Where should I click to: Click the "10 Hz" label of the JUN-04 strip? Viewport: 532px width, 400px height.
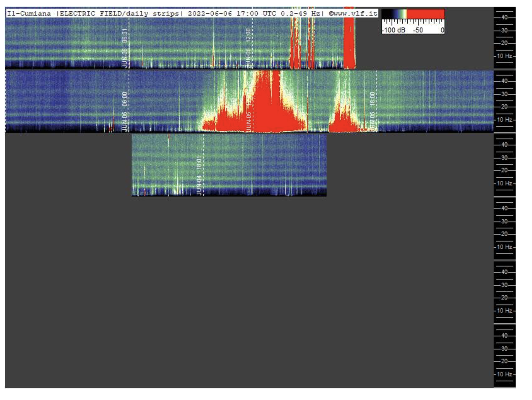(x=505, y=183)
